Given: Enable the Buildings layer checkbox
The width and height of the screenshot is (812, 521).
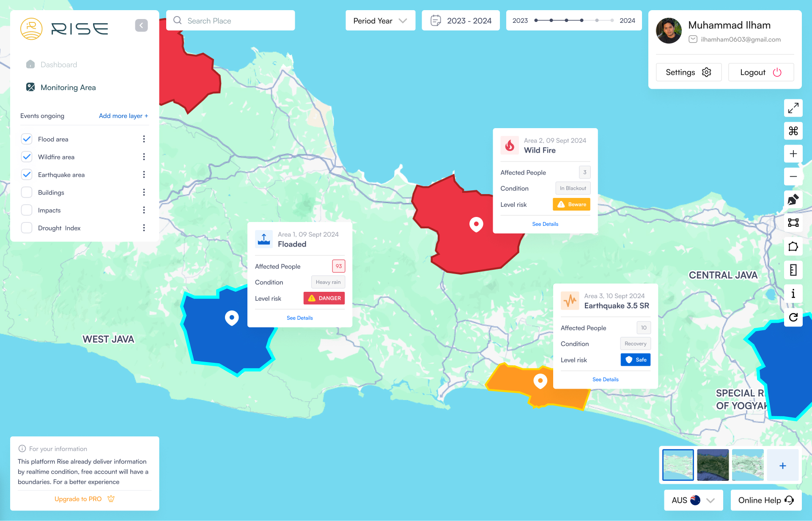Looking at the screenshot, I should (27, 192).
